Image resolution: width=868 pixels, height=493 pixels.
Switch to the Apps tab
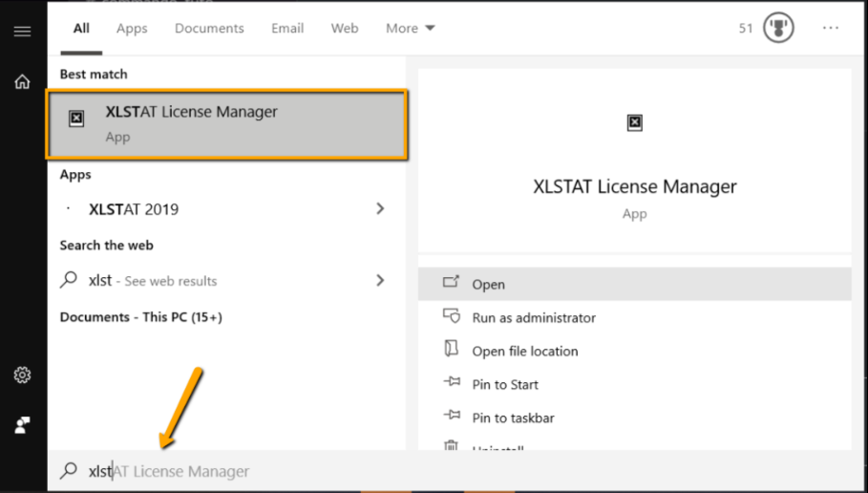[x=132, y=29]
